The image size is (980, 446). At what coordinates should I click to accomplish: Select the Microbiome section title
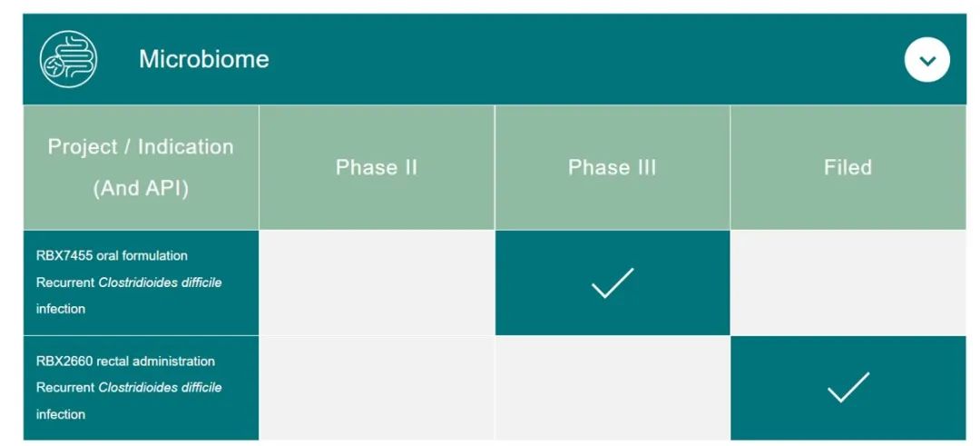click(203, 59)
